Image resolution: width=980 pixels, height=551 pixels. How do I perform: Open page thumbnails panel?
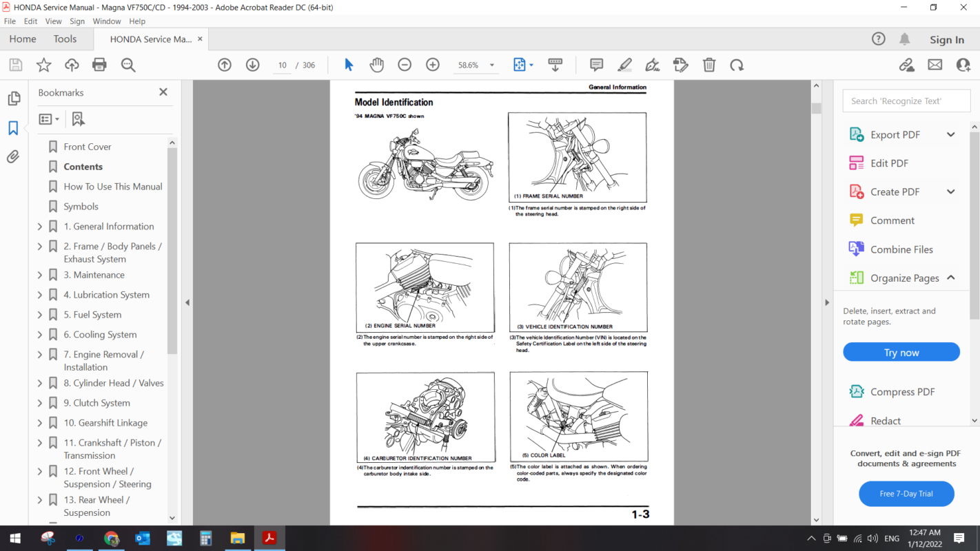14,98
